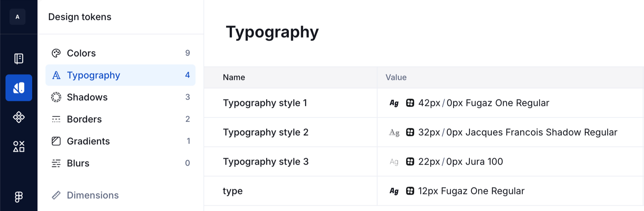Viewport: 644px width, 211px height.
Task: Click the Typography count badge 4
Action: point(188,75)
